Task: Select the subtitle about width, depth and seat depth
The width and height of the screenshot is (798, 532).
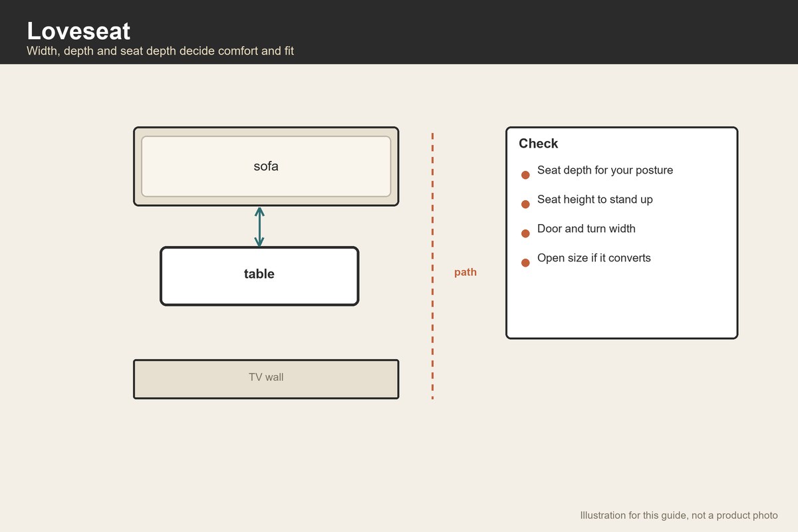Action: point(160,51)
